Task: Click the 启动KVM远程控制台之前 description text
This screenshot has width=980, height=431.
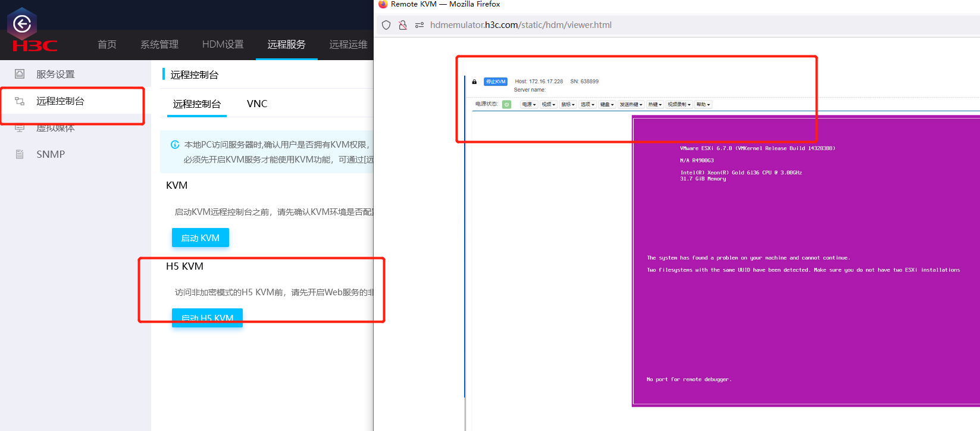Action: pyautogui.click(x=274, y=212)
